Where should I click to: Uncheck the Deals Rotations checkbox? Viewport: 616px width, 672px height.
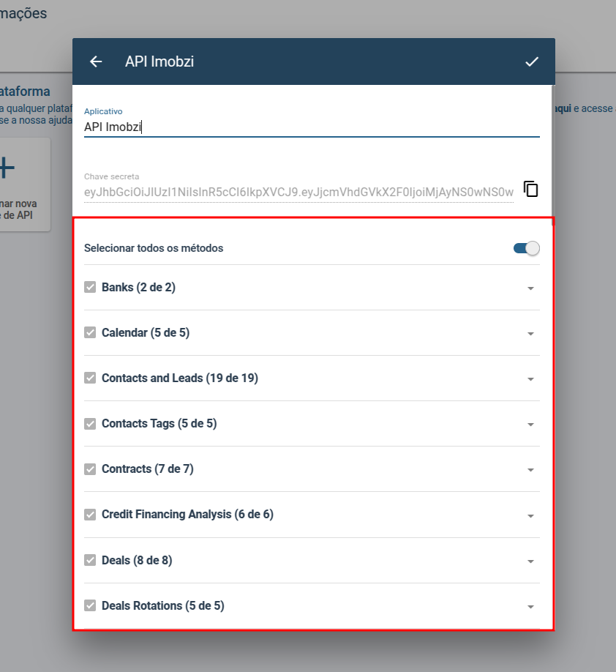pos(90,605)
